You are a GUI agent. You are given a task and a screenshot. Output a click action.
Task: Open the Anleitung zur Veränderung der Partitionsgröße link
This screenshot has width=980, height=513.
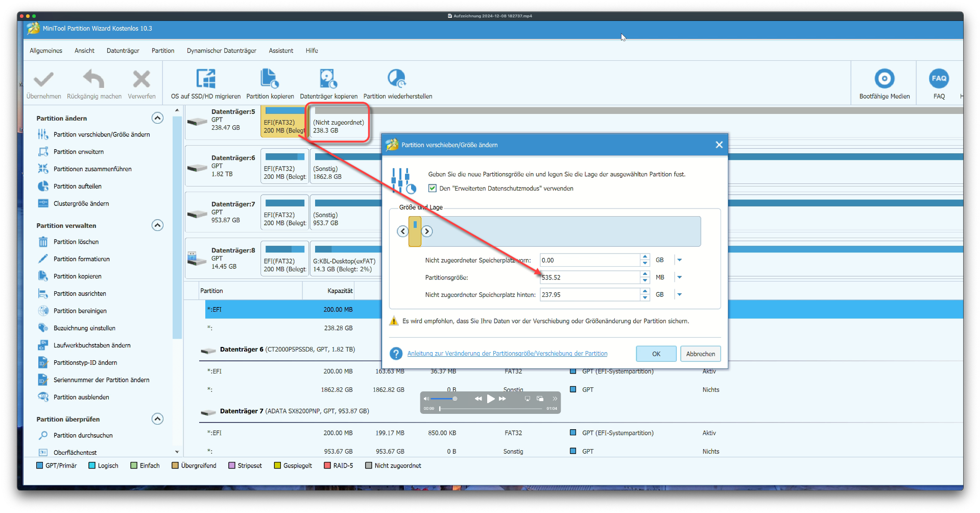pyautogui.click(x=507, y=354)
